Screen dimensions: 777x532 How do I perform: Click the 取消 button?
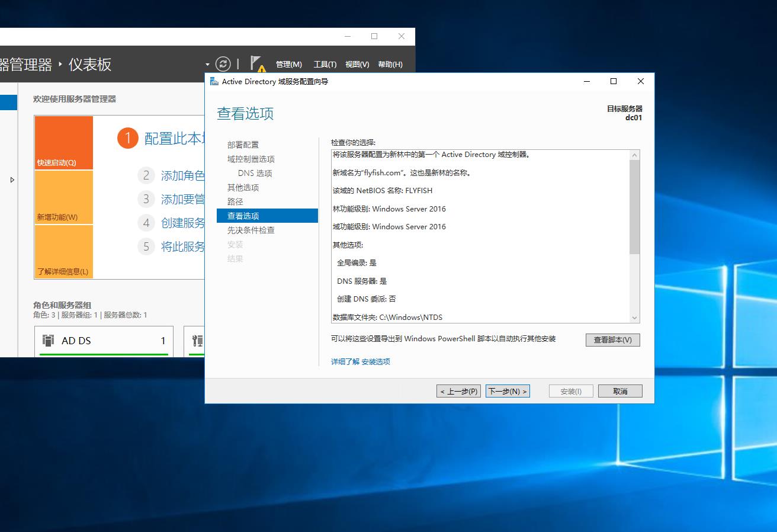tap(620, 391)
